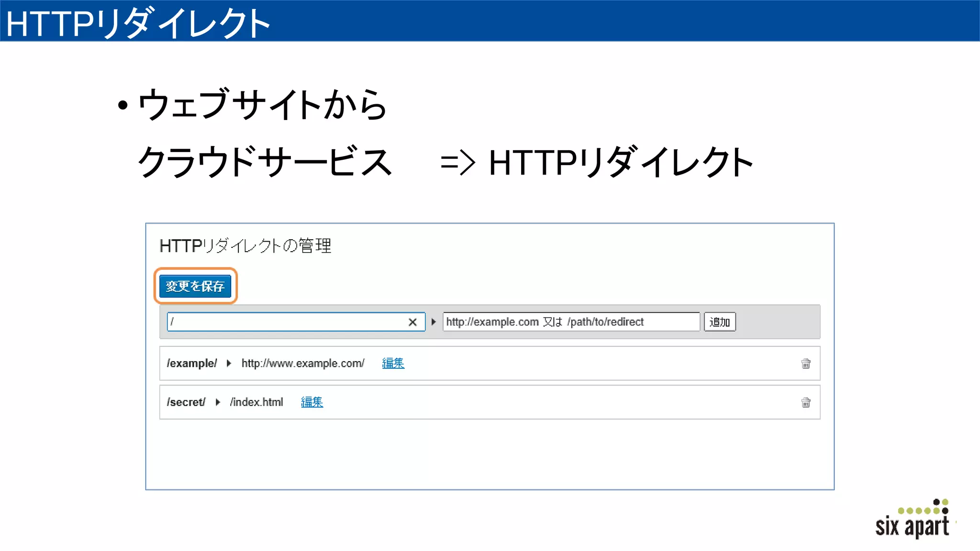Click the 変更を保存 save button

tap(195, 286)
